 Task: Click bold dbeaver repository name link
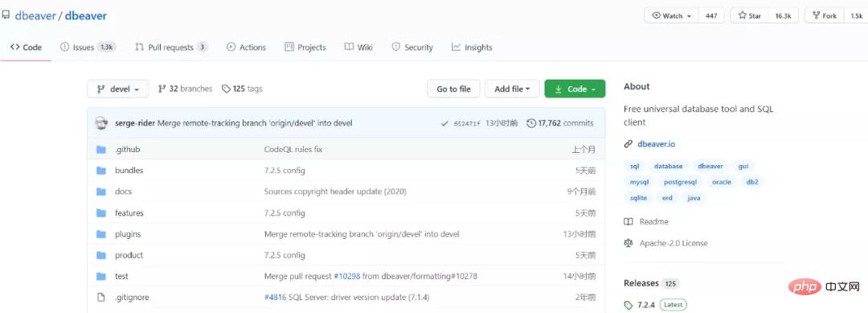86,16
